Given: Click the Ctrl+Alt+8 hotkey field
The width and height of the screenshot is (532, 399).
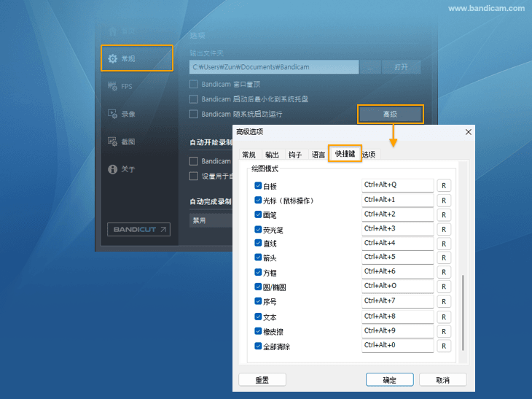Looking at the screenshot, I should coord(398,317).
